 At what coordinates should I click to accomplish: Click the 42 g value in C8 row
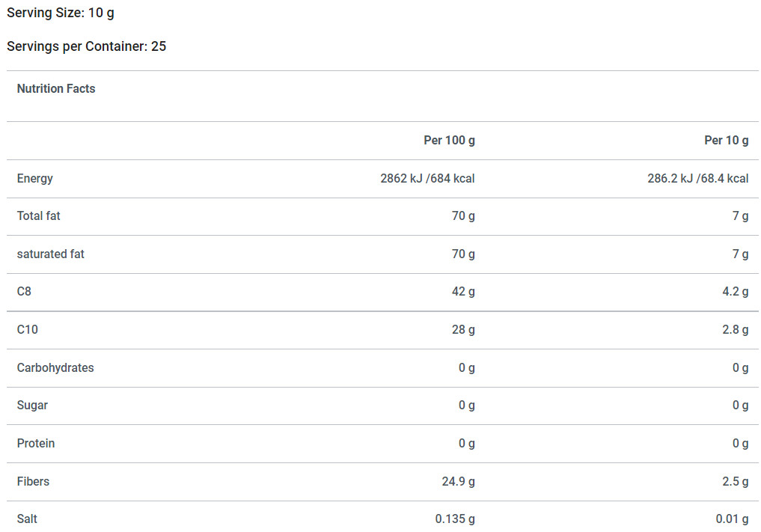coord(463,292)
